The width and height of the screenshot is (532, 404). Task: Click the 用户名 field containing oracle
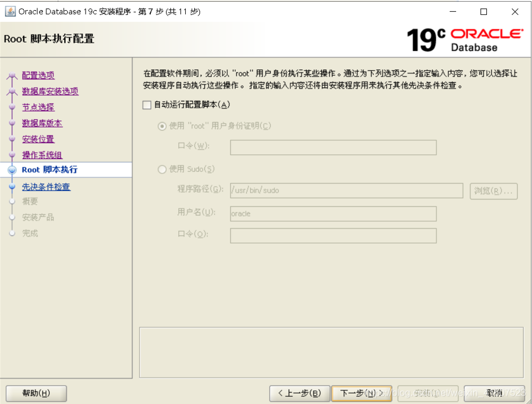(333, 214)
